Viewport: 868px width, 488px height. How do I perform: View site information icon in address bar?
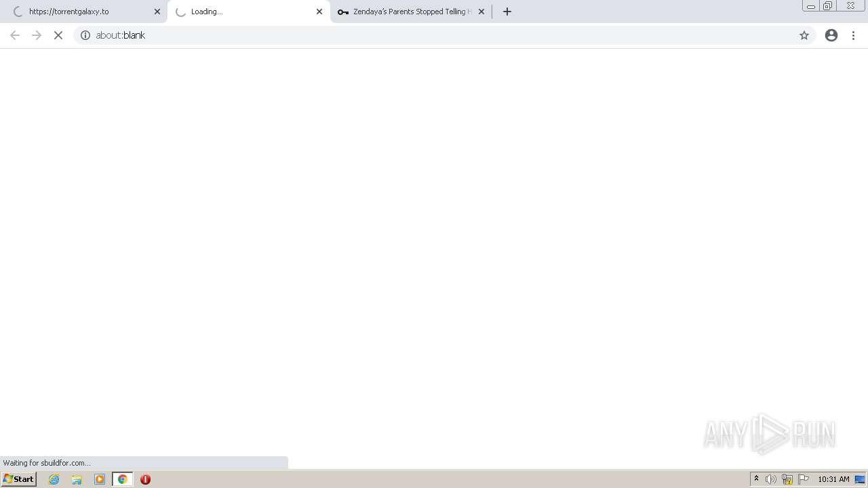click(85, 35)
